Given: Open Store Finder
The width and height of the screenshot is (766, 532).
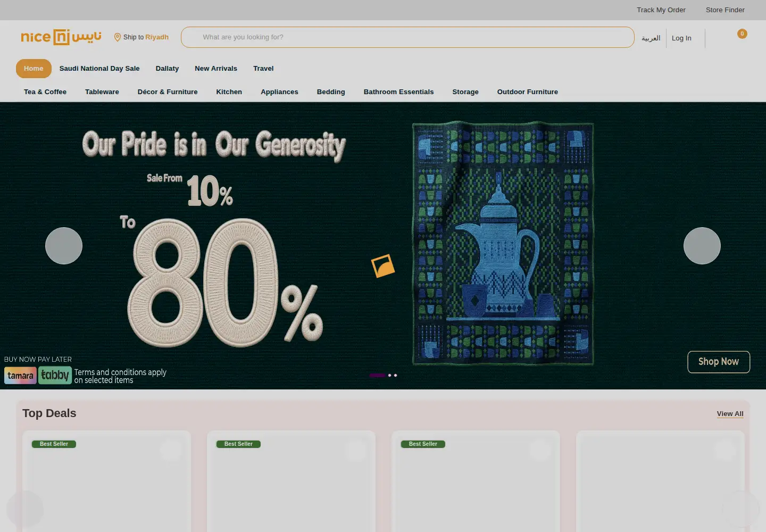Looking at the screenshot, I should 725,10.
